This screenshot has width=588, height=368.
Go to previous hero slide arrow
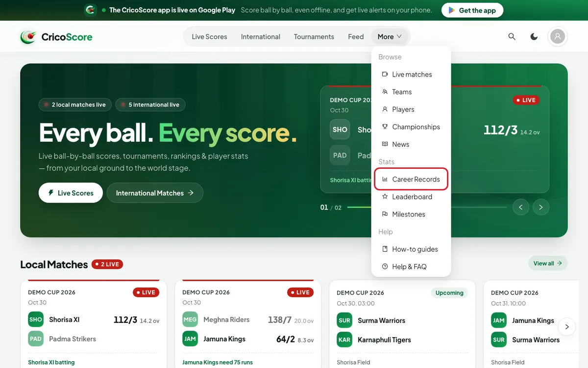click(x=521, y=207)
